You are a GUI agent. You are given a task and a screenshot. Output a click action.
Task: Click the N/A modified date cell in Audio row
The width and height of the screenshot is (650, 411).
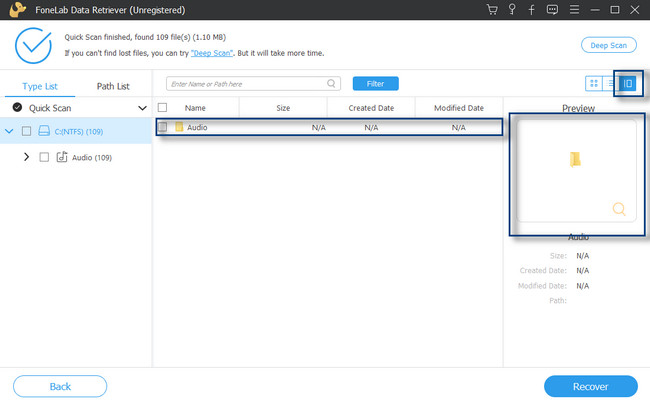click(458, 127)
